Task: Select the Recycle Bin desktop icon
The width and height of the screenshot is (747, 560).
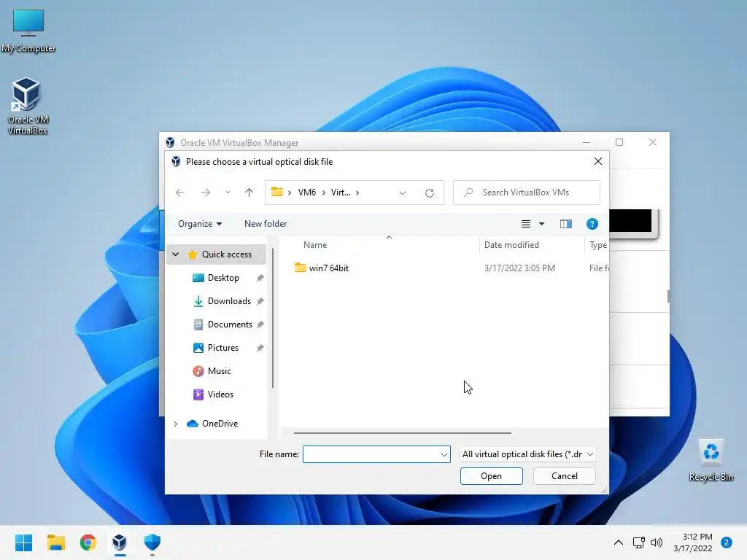Action: tap(711, 460)
